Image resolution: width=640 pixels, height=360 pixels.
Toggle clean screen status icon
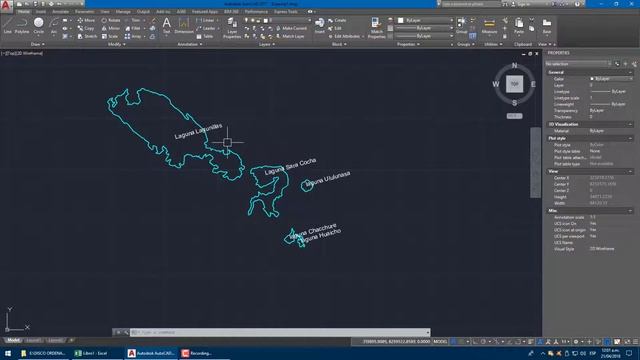tap(627, 342)
